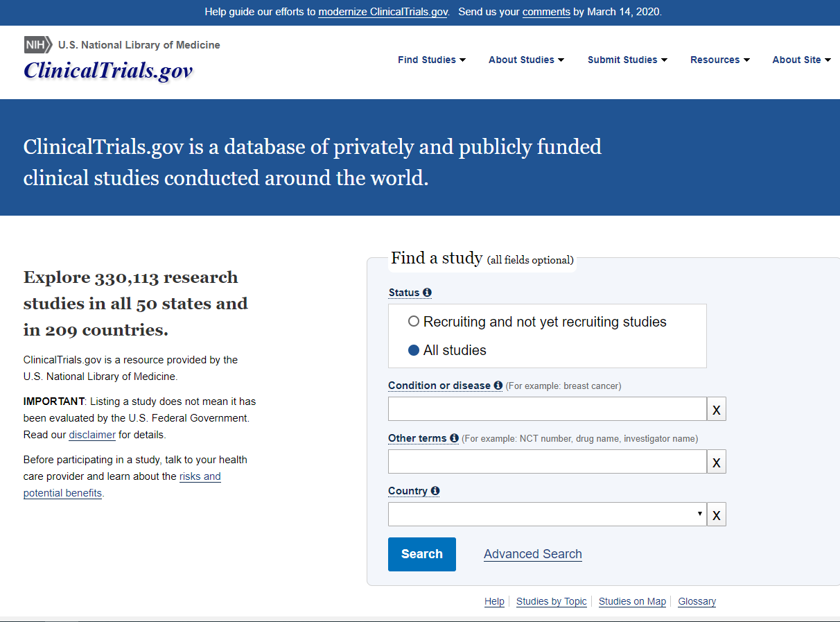This screenshot has height=622, width=840.
Task: Click the NIH logo in the header
Action: point(37,45)
